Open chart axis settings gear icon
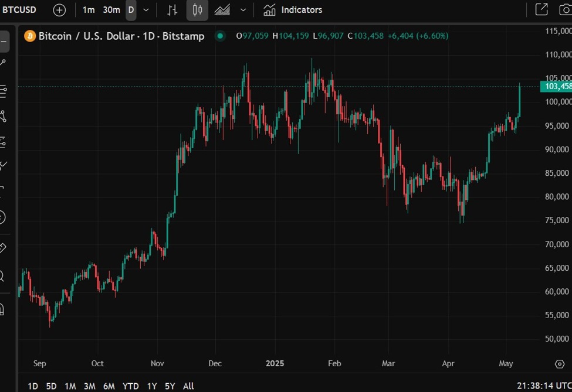Viewport: 572px width, 392px height. (x=560, y=363)
